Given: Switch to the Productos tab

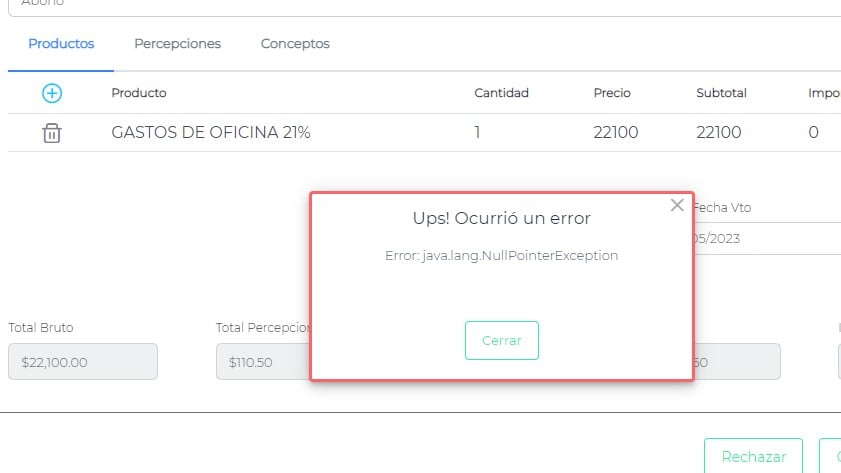Looking at the screenshot, I should coord(61,44).
